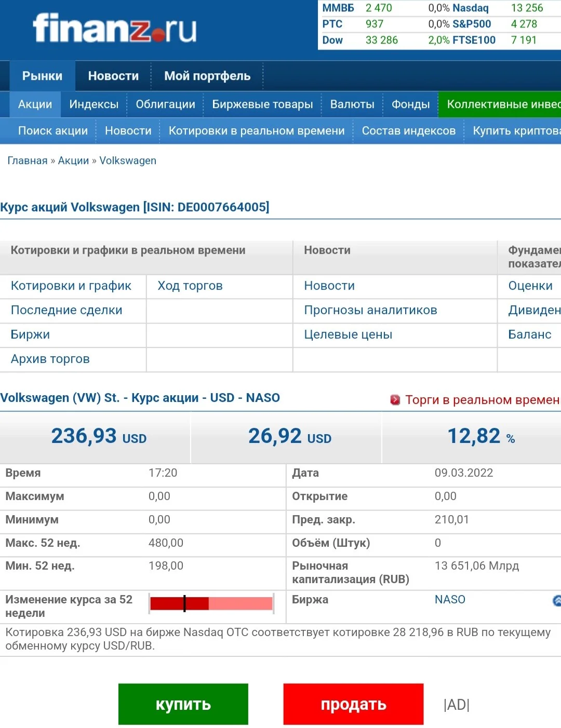Click the Dow index in ticker
This screenshot has height=728, width=561.
point(332,40)
